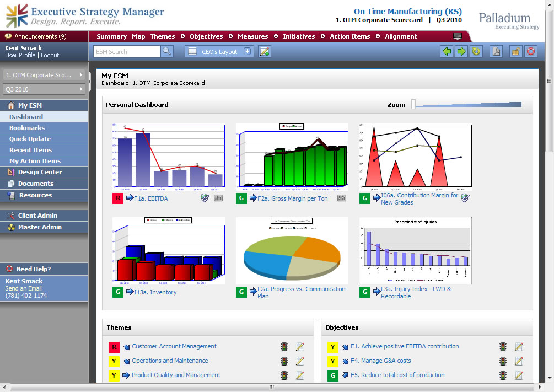Click the layout icon beside CEO's Layout
The image size is (554, 392).
pos(192,52)
